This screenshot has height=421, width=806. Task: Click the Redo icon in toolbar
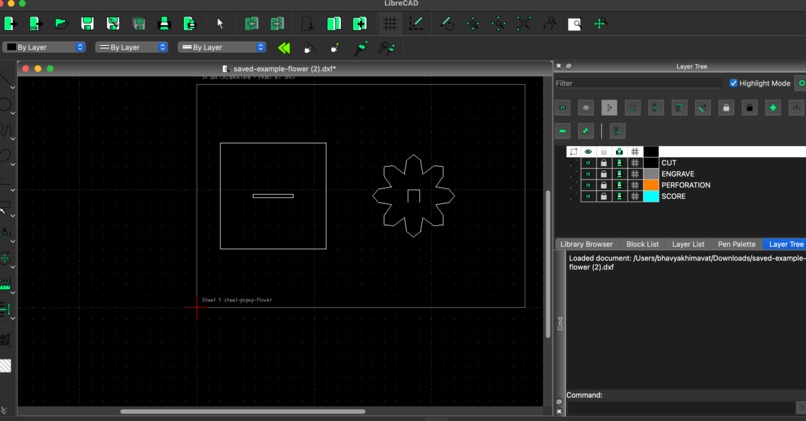tap(277, 24)
